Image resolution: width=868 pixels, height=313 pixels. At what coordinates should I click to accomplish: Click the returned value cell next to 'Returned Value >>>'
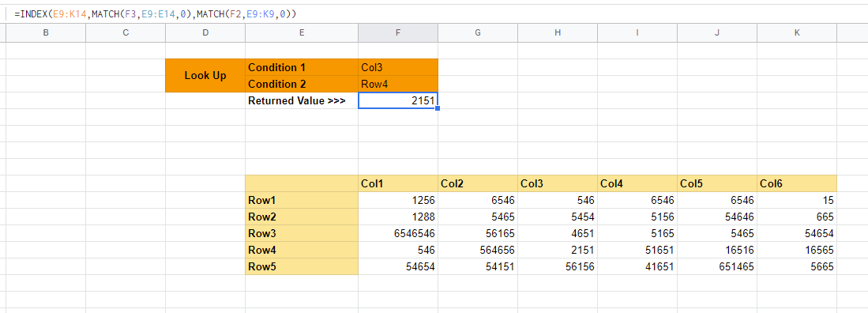[x=398, y=100]
